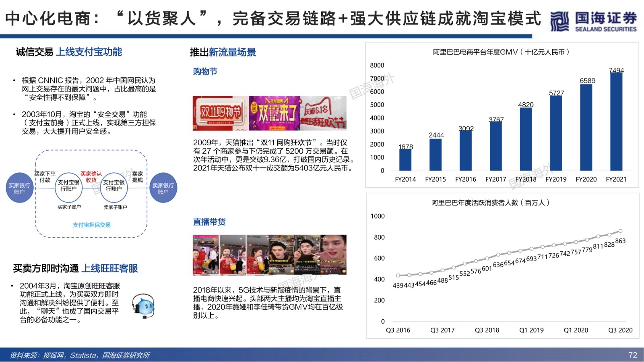Viewport: 644px width, 362px height.
Task: Click chart title 阿里巴巴年度活跃消费者人数
Action: click(x=491, y=203)
